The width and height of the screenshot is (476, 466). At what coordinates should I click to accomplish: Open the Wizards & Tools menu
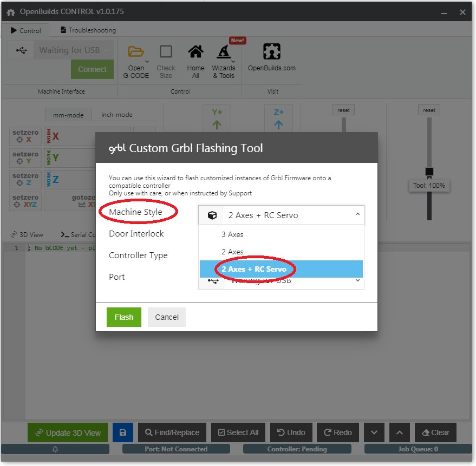224,52
